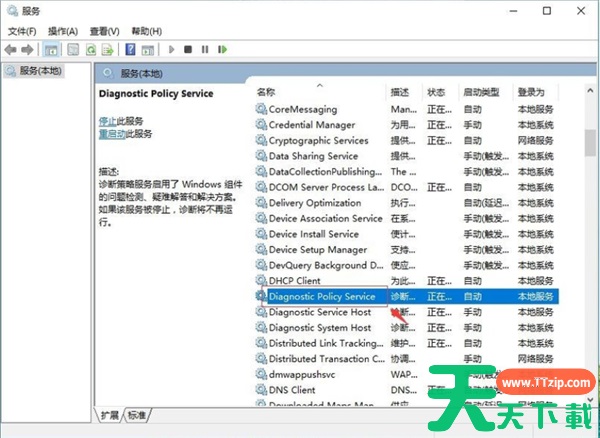Image resolution: width=600 pixels, height=438 pixels.
Task: Click the 手动(触发 cell of Data Sharing Service
Action: pyautogui.click(x=486, y=156)
